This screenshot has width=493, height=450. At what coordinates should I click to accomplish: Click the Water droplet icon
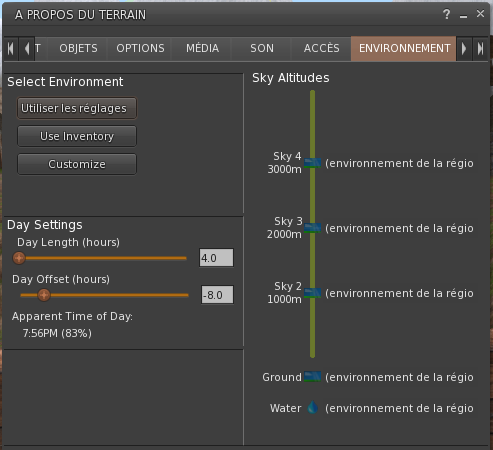(x=313, y=407)
